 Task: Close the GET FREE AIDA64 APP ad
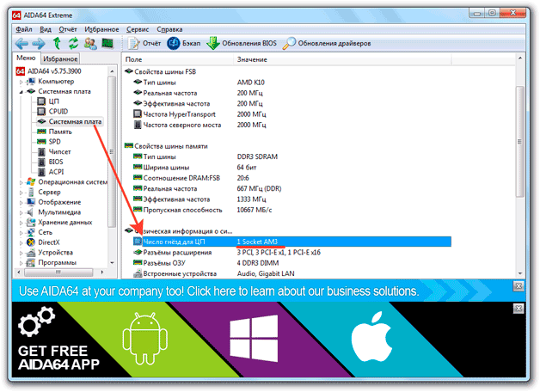tap(519, 309)
